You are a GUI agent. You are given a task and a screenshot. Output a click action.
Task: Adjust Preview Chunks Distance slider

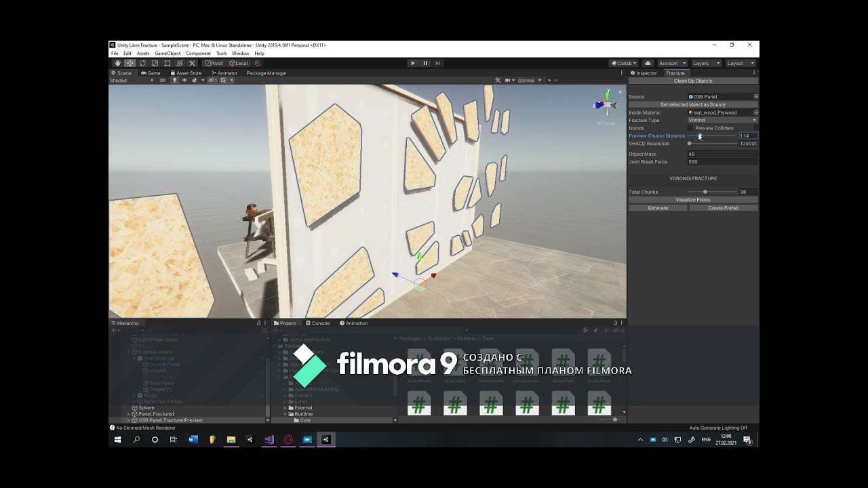click(712, 136)
